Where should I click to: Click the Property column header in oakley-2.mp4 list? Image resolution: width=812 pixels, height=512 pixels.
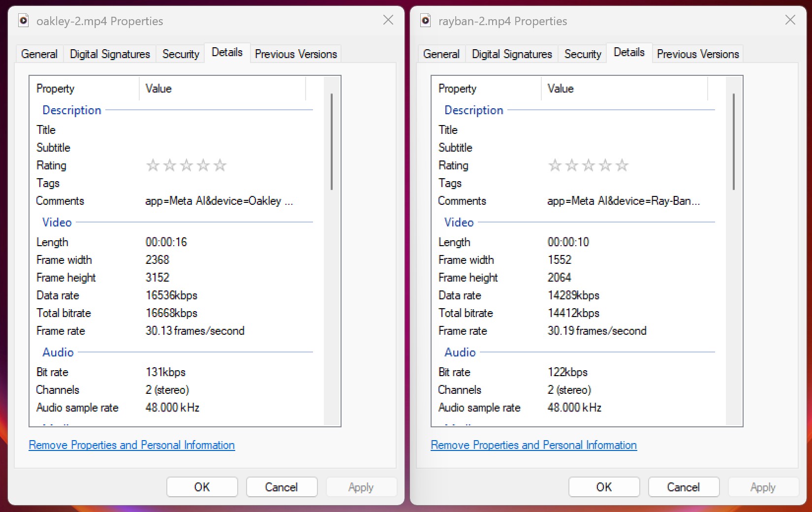84,89
